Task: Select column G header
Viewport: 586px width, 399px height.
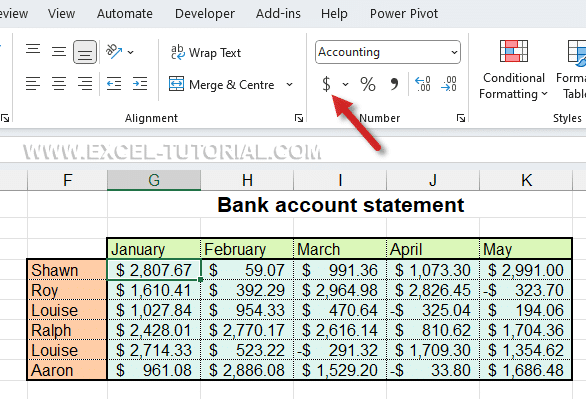Action: pos(154,180)
